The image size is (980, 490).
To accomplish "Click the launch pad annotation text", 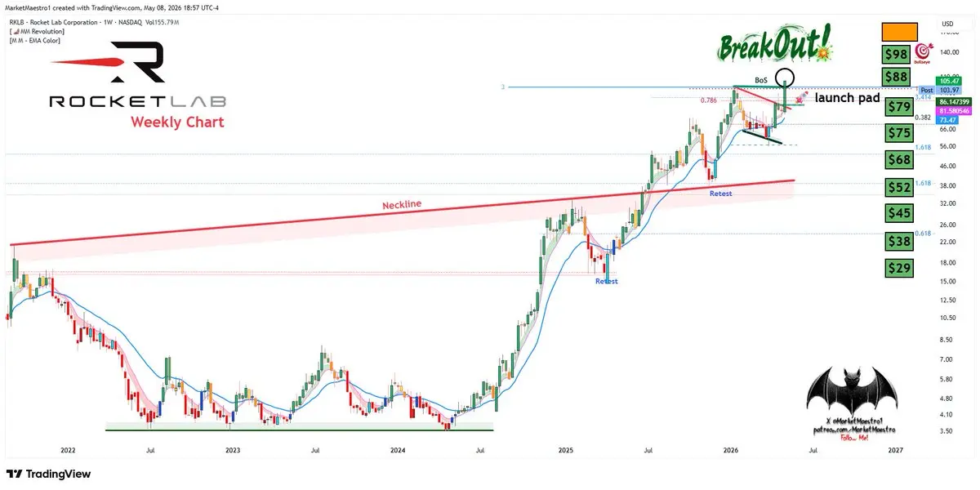I will click(847, 97).
